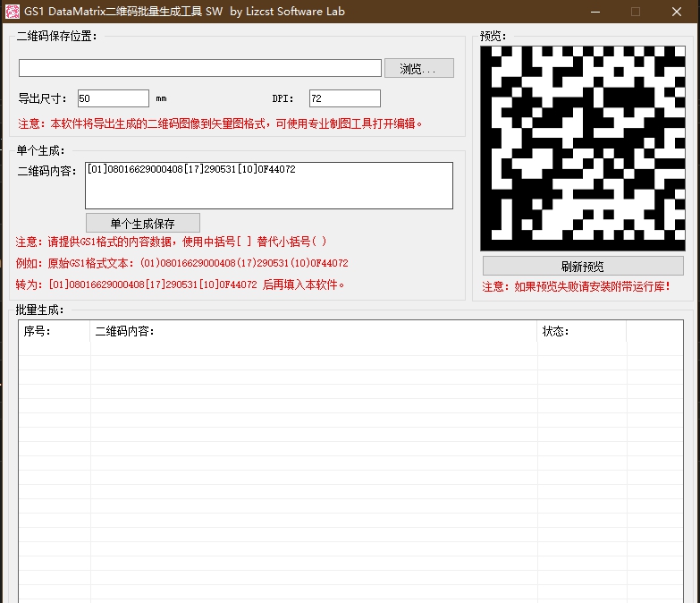
Task: Click the red note about 矢量图格式 export
Action: point(220,123)
